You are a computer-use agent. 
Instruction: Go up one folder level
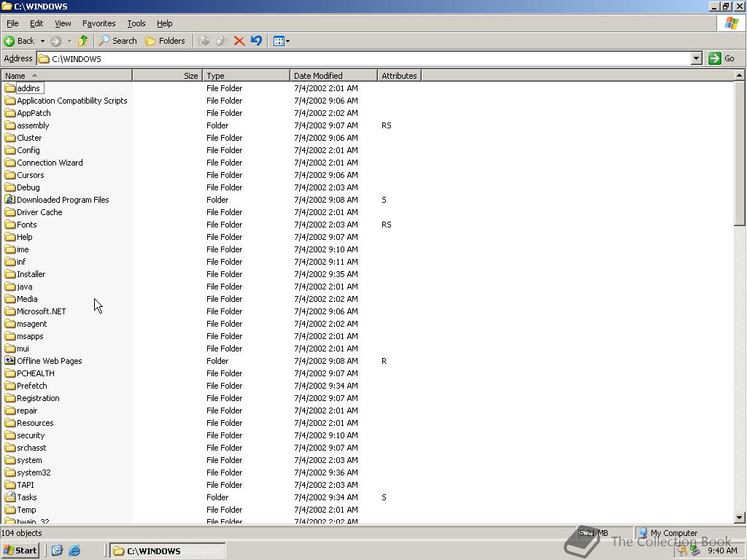click(83, 41)
